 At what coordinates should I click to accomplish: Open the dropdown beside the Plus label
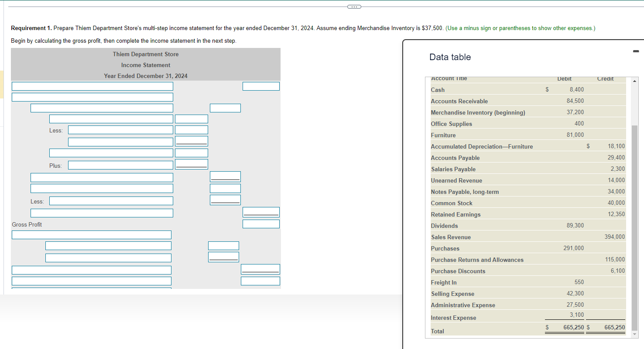tap(120, 165)
